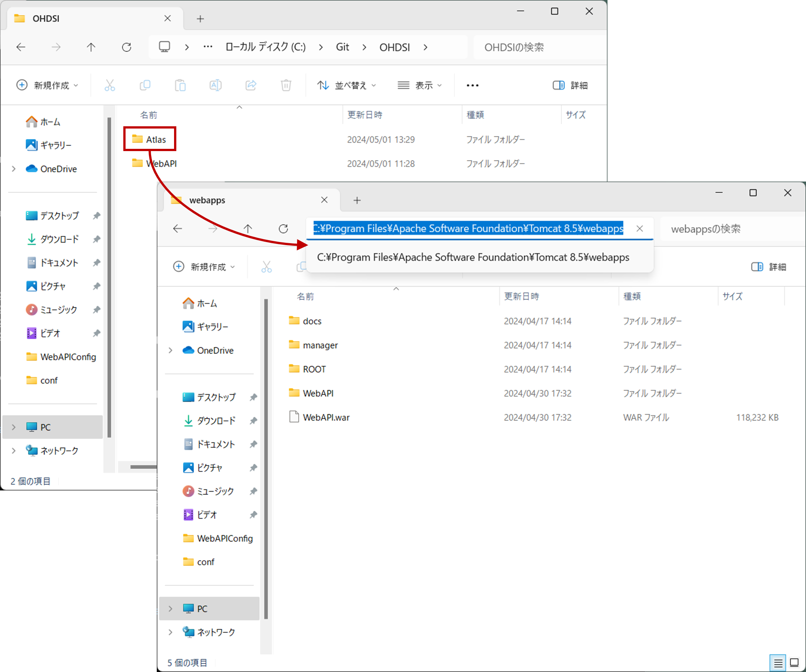Open WebAPIConfig in OHDSI sidebar

point(61,357)
